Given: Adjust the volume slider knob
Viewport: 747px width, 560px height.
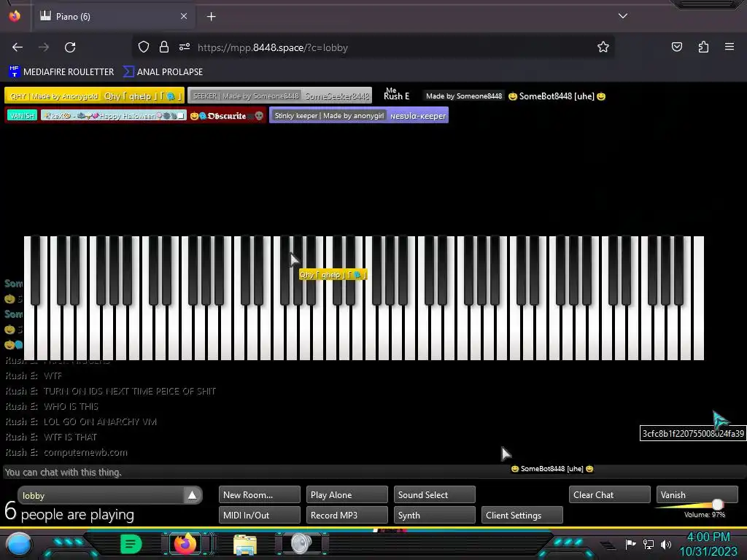Looking at the screenshot, I should click(x=718, y=505).
